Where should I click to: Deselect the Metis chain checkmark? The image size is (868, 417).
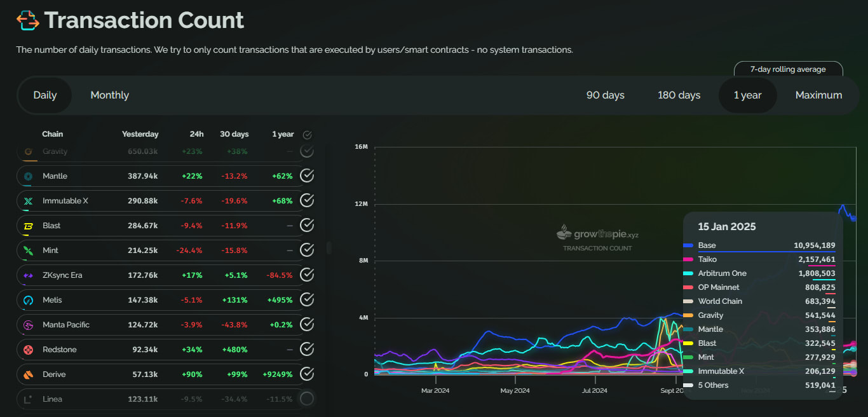[x=307, y=300]
